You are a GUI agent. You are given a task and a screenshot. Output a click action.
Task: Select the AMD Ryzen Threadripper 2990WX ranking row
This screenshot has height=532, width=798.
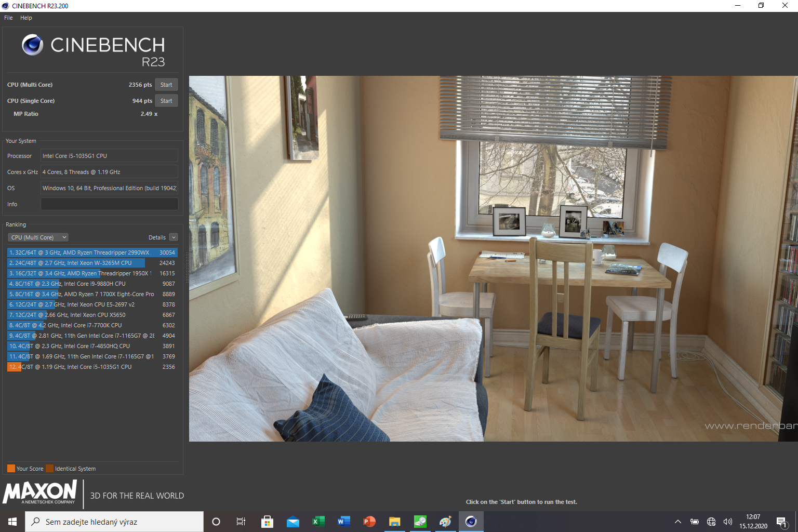(92, 252)
